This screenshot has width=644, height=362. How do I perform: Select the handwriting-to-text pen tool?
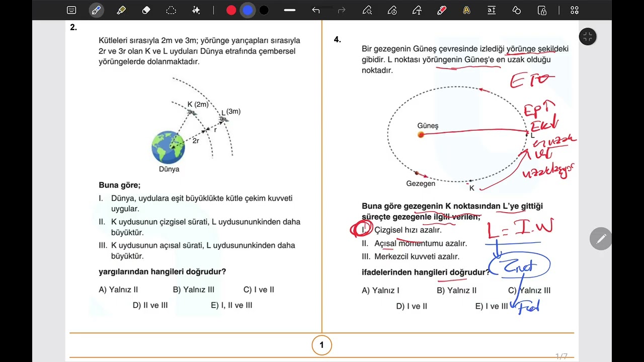(x=417, y=10)
